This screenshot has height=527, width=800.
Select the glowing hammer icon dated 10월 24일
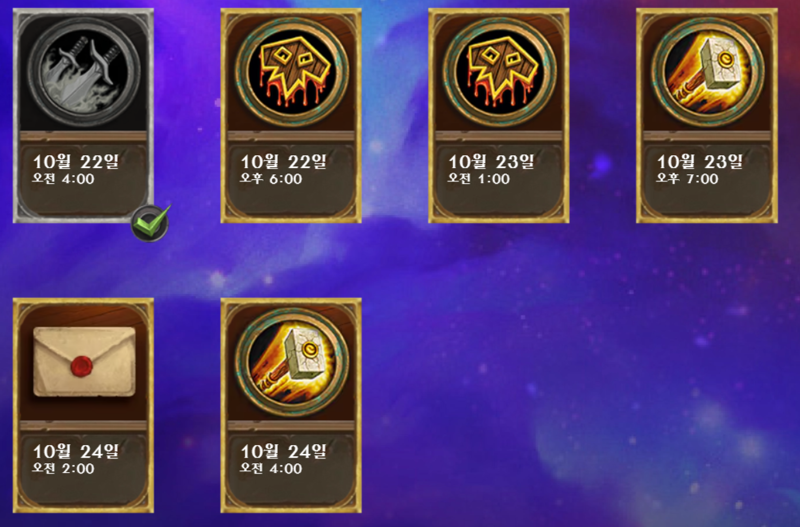291,361
